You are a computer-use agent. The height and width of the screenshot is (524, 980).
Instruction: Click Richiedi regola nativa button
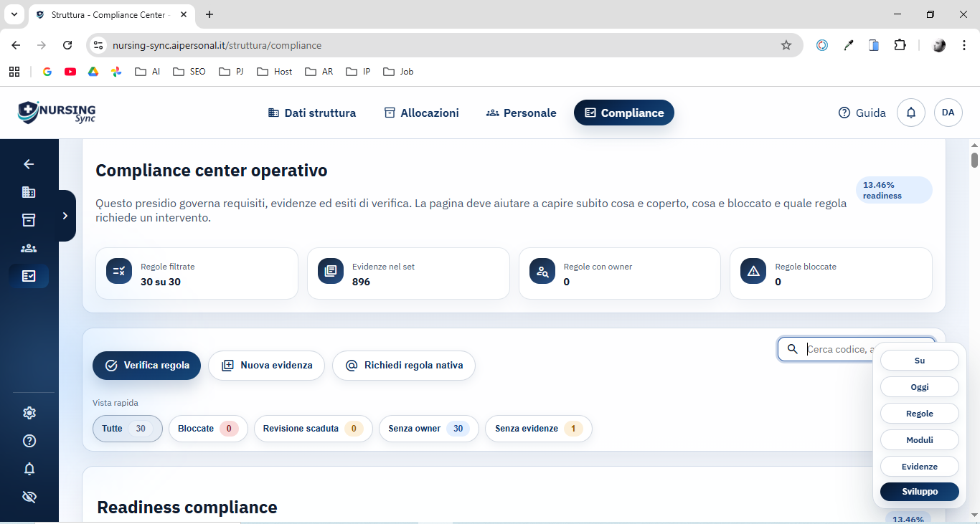tap(404, 366)
